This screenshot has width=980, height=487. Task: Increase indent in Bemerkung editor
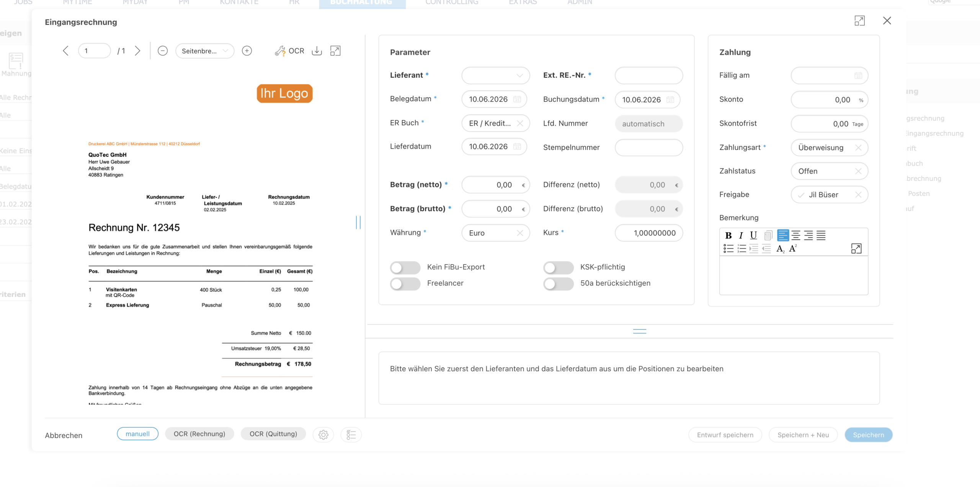[754, 249]
